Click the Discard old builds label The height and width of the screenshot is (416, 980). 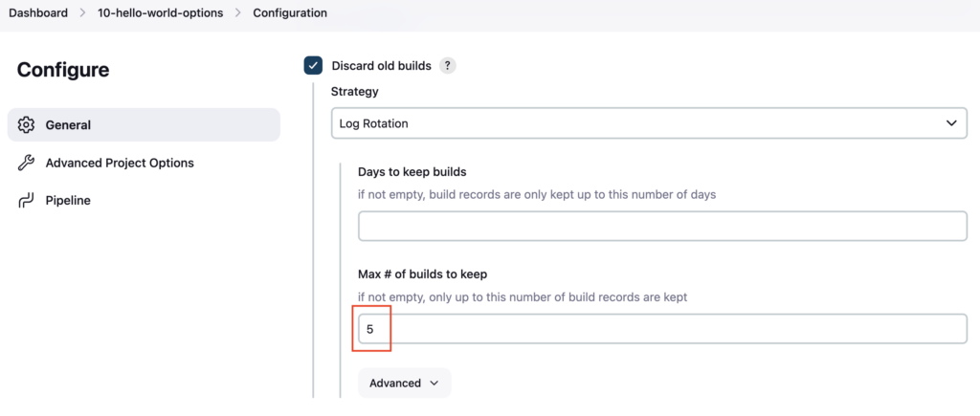click(381, 66)
